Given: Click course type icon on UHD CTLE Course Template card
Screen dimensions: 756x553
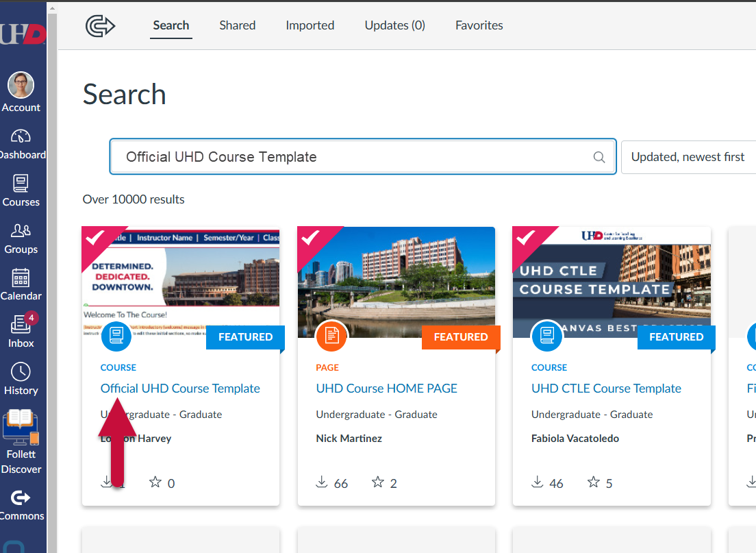Looking at the screenshot, I should pos(546,335).
